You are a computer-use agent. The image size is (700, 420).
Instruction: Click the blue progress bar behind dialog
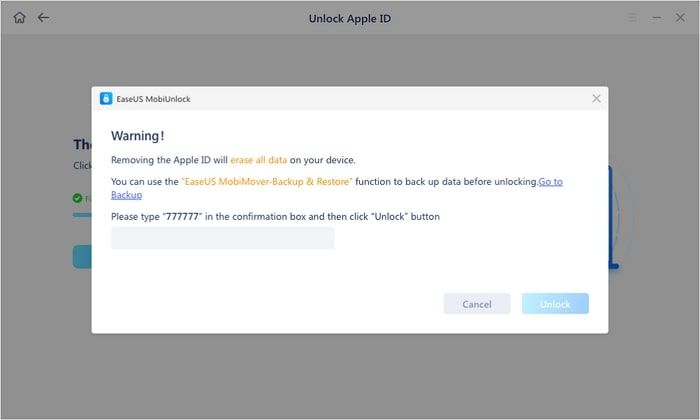click(82, 214)
